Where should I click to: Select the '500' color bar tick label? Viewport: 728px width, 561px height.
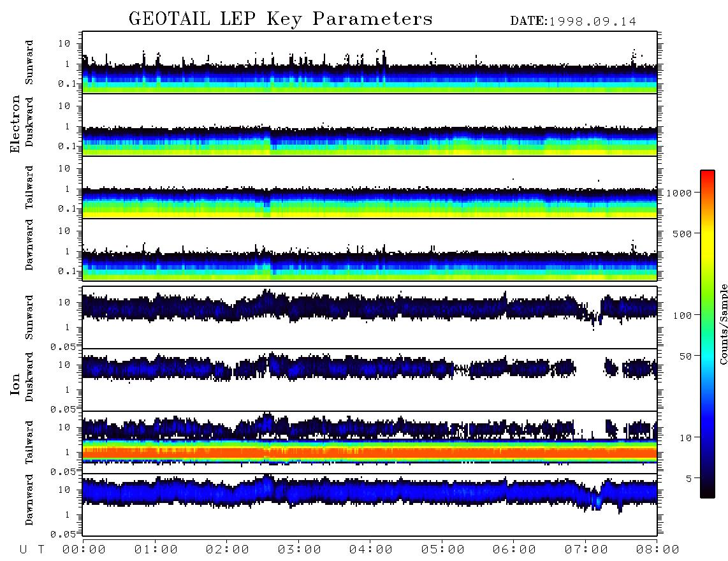[x=683, y=234]
